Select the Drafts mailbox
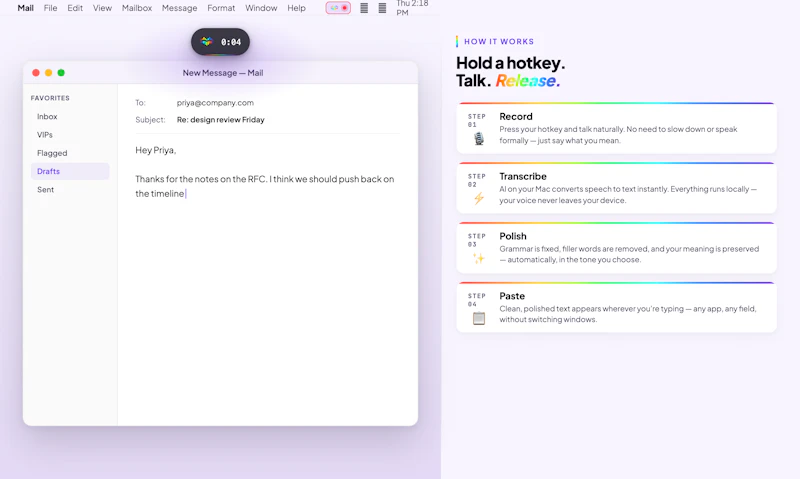Viewport: 800px width, 479px height. click(x=70, y=171)
